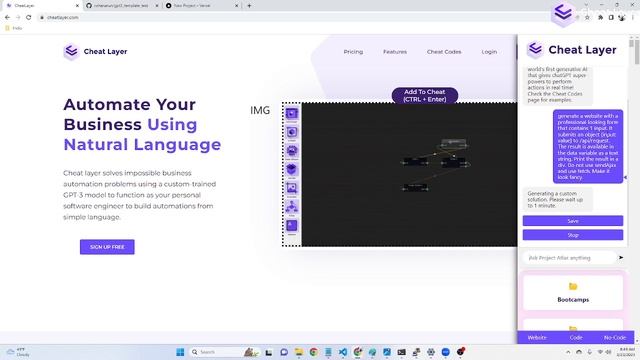Select the gauge icon in editor sidebar

point(291,151)
